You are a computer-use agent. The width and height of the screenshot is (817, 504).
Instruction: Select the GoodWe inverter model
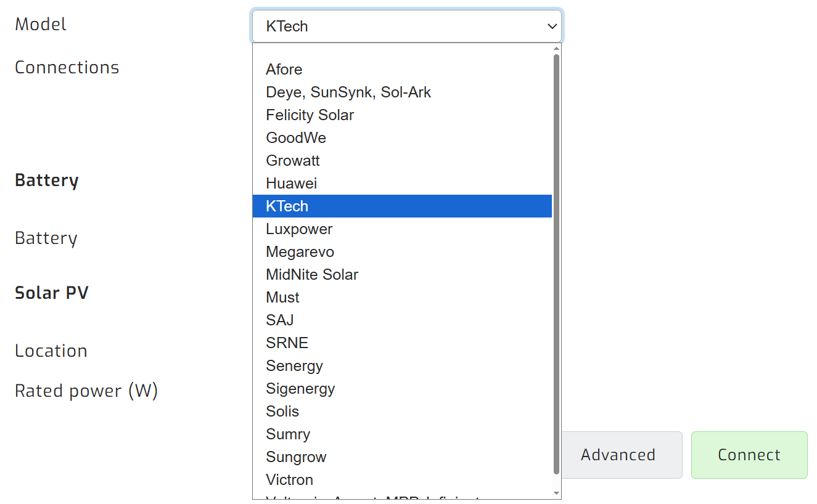[x=296, y=138]
